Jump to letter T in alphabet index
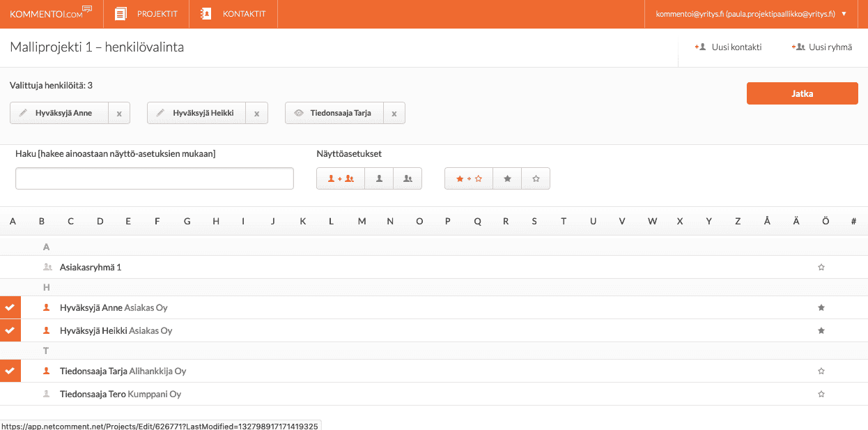Image resolution: width=868 pixels, height=430 pixels. (x=564, y=221)
